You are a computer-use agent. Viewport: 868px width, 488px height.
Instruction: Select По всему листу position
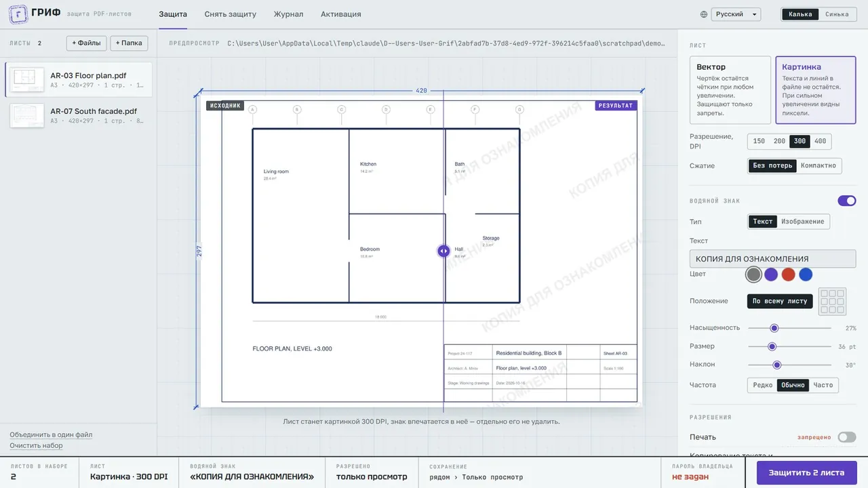[x=780, y=302]
